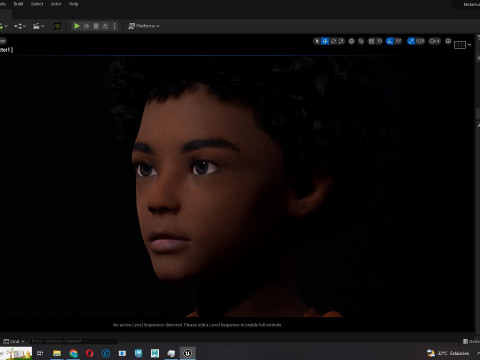Focus the Enter Console Command field
480x360 pixels.
pyautogui.click(x=74, y=341)
